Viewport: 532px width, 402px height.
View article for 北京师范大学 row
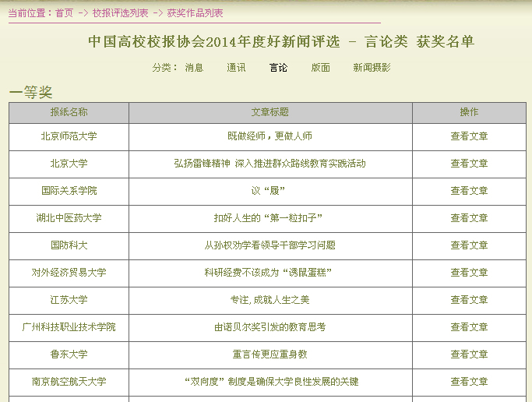click(469, 136)
